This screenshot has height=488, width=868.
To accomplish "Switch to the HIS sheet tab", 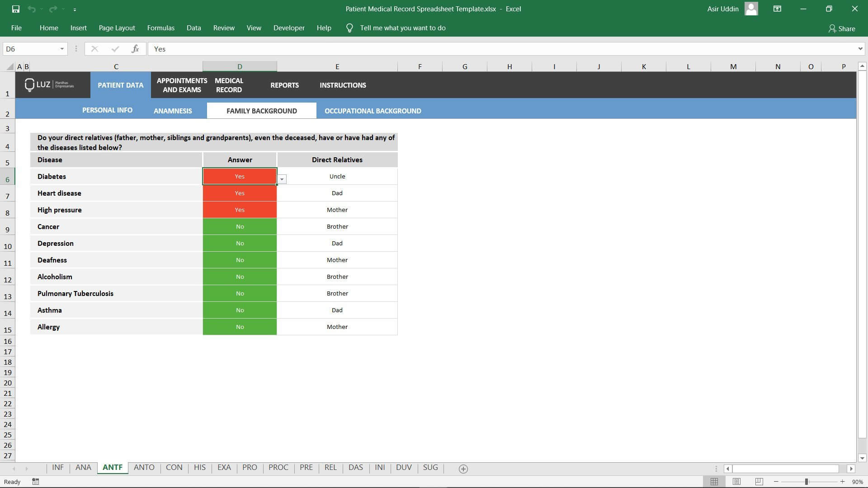I will [x=200, y=468].
